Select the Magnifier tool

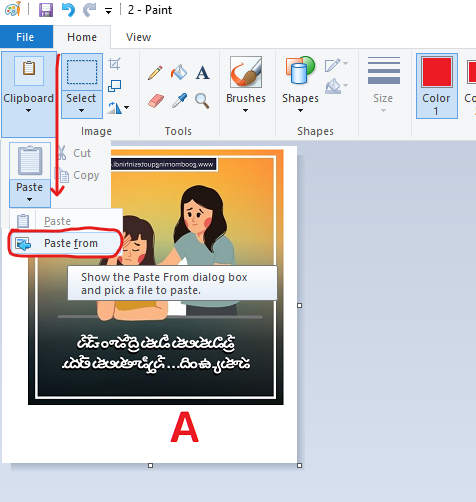[202, 101]
